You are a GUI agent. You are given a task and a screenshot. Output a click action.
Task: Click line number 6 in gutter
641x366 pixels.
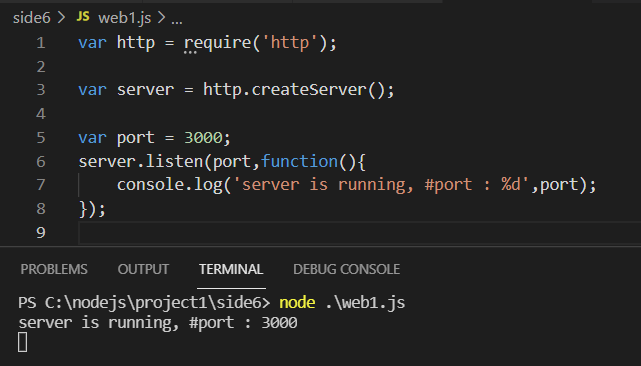[x=40, y=162]
